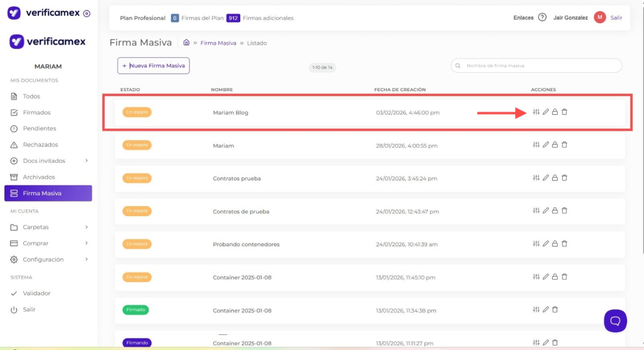
Task: Select Pendientes in the sidebar
Action: pyautogui.click(x=39, y=128)
